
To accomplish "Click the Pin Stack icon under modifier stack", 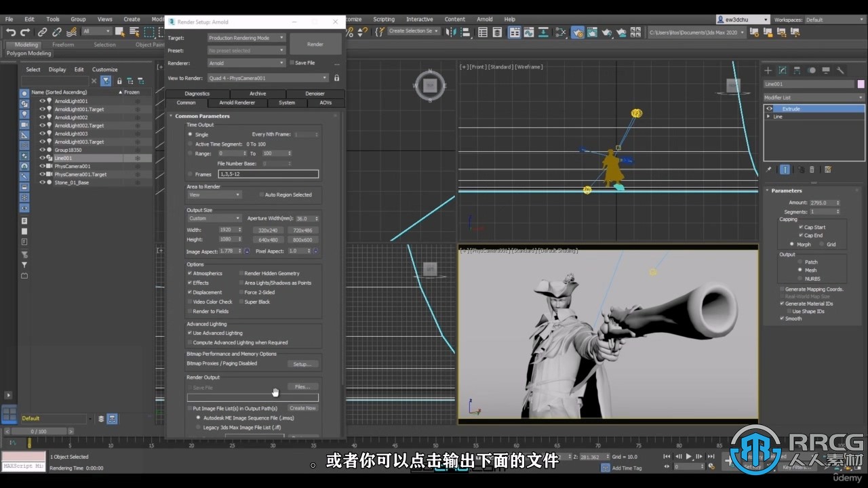I will point(769,169).
